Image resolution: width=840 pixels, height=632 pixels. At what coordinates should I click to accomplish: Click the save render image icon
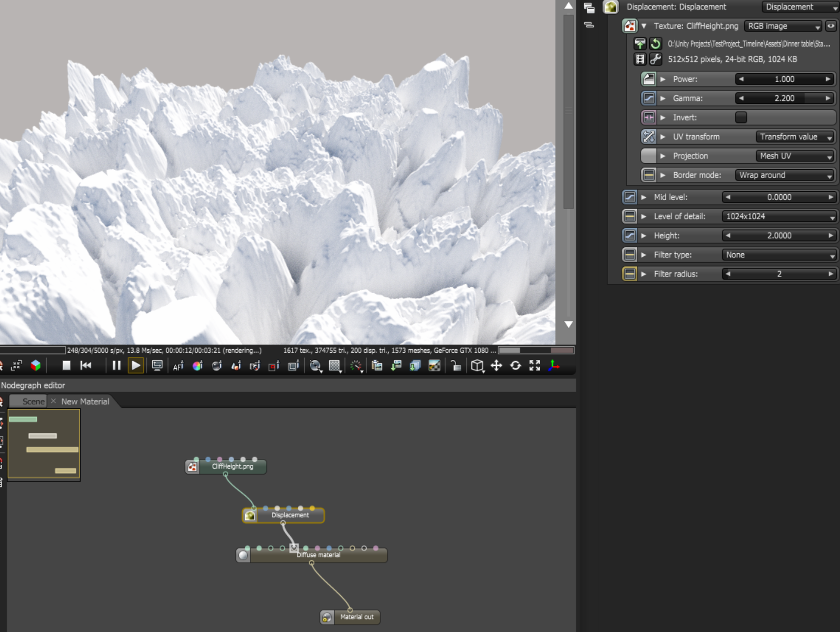(x=396, y=365)
